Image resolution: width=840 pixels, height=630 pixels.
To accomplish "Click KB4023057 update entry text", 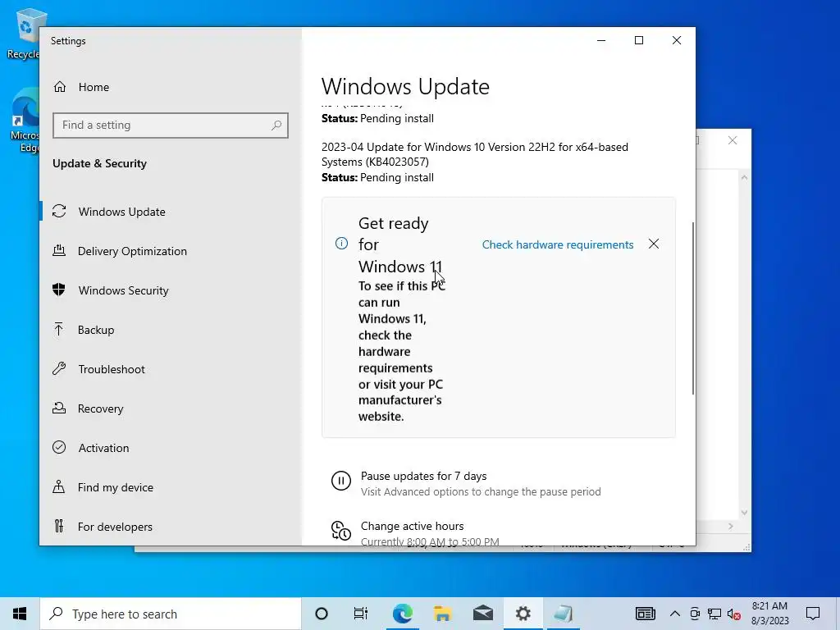I will (475, 154).
